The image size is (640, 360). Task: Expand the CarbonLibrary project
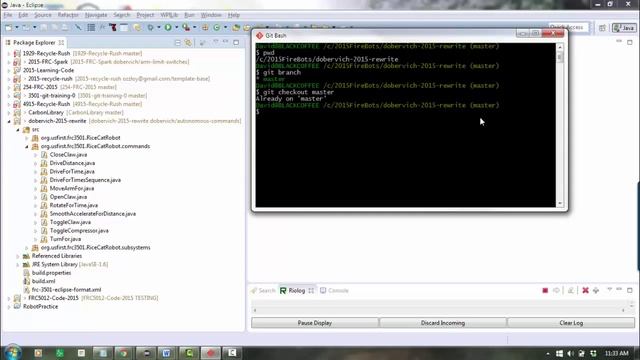point(9,113)
